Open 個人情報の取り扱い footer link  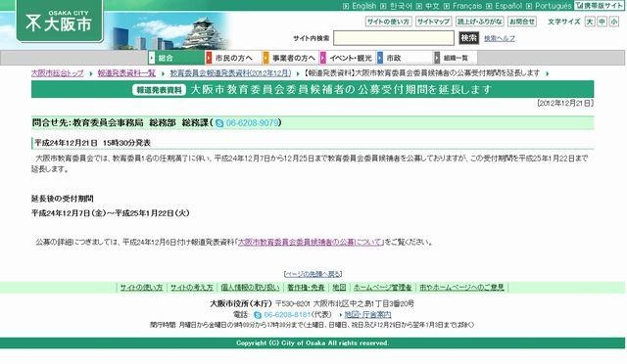point(250,288)
